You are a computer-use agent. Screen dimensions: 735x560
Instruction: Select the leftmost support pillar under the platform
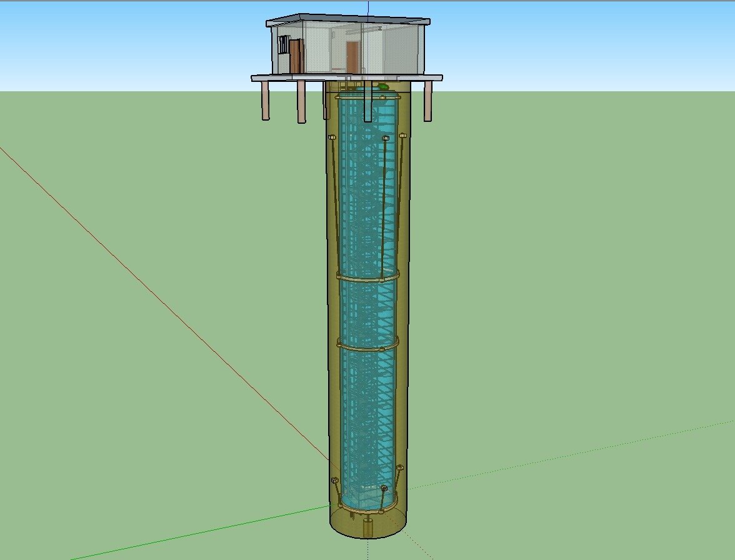coord(265,101)
